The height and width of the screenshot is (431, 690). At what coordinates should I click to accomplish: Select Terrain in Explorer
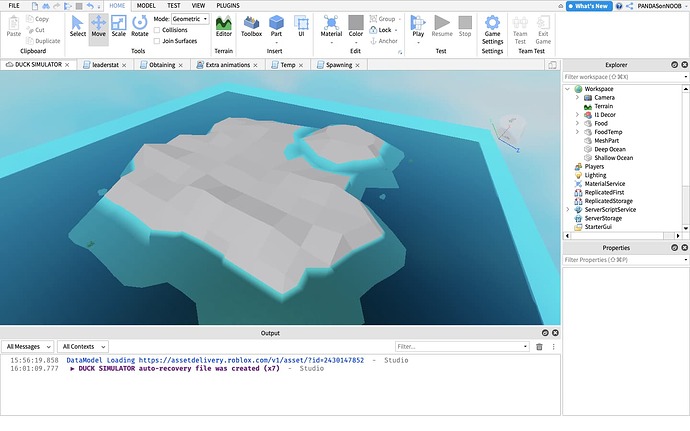pyautogui.click(x=603, y=107)
